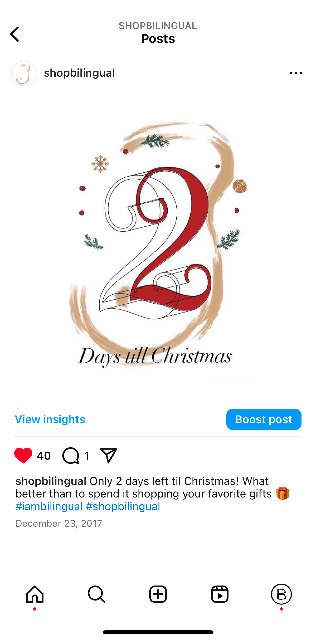Open the #shopbilingual hashtag

click(x=123, y=506)
